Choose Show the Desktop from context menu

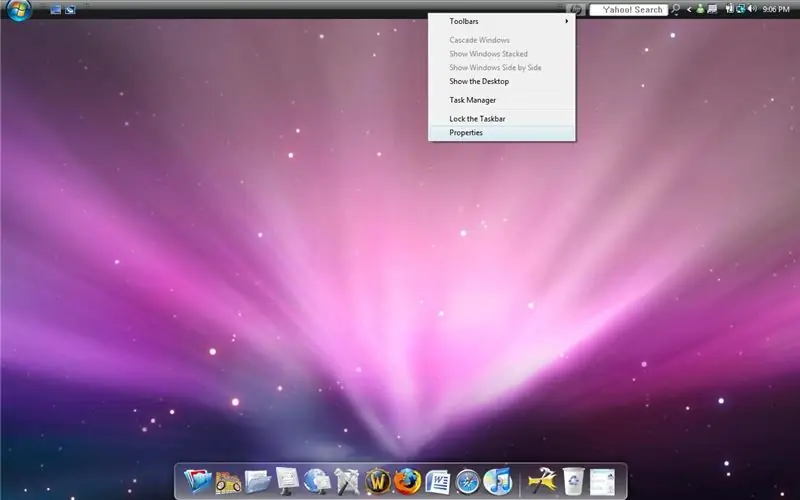(502, 81)
